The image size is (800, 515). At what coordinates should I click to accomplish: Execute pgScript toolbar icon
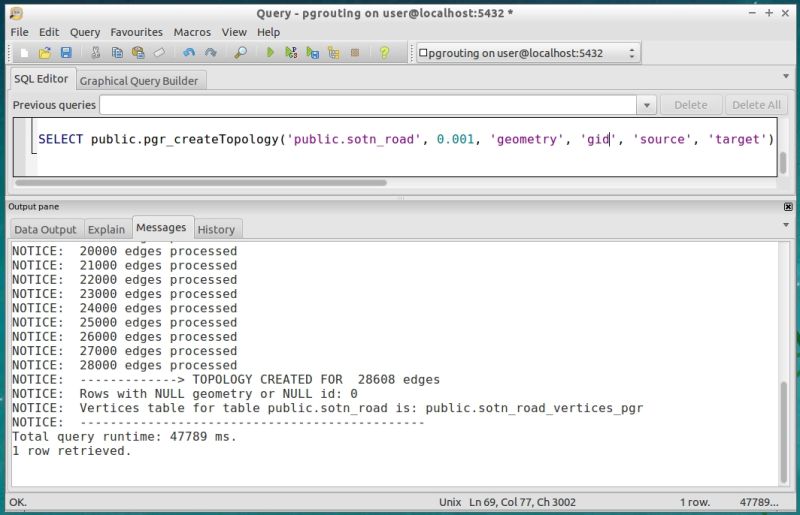[x=291, y=53]
